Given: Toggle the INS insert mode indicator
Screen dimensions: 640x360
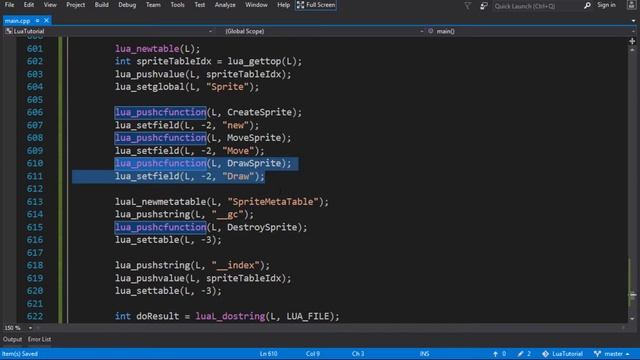Looking at the screenshot, I should 424,354.
